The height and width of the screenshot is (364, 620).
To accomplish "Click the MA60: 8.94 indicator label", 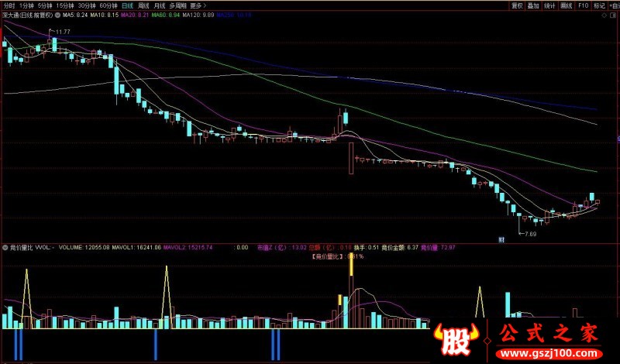I will coord(165,15).
